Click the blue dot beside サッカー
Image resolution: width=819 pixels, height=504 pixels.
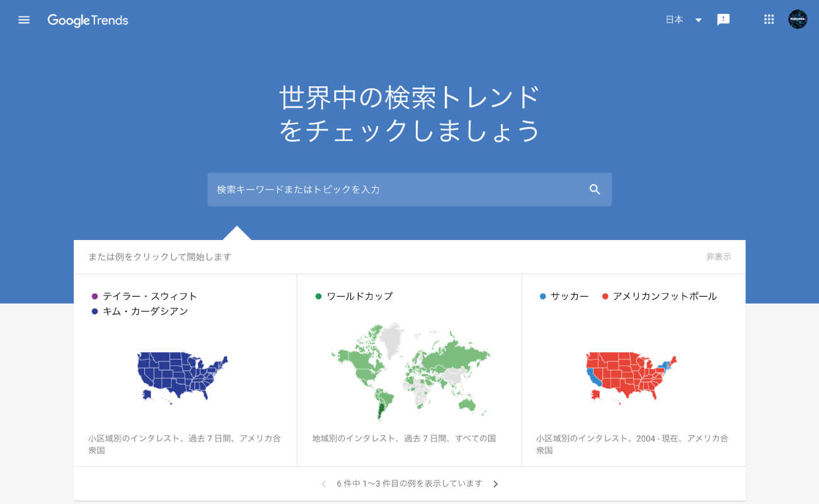coord(542,296)
